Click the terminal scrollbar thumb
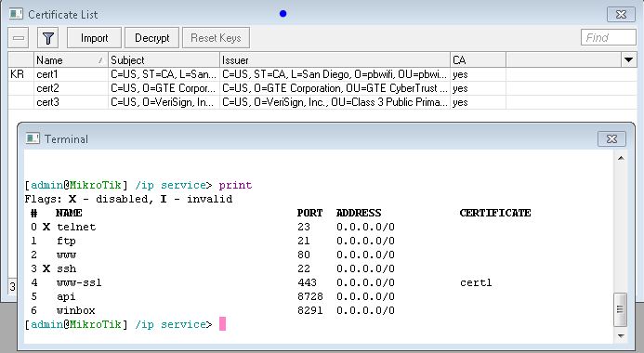The width and height of the screenshot is (644, 353). tap(620, 309)
